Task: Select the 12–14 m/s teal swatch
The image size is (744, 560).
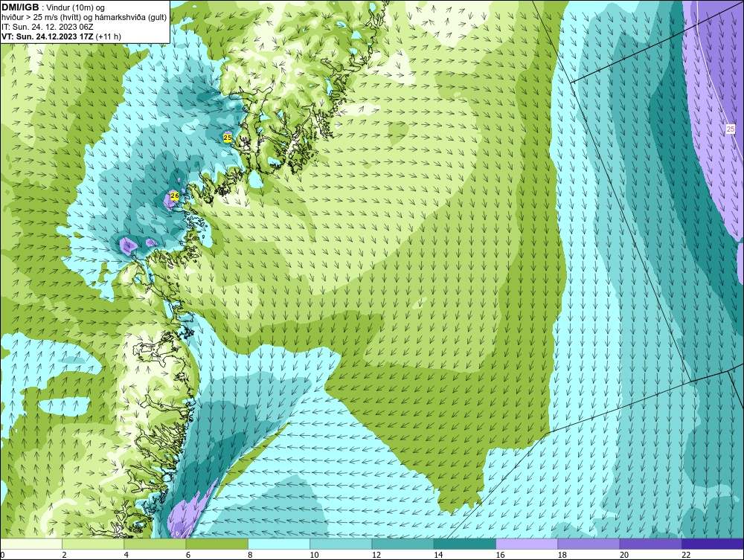Action: pyautogui.click(x=403, y=544)
